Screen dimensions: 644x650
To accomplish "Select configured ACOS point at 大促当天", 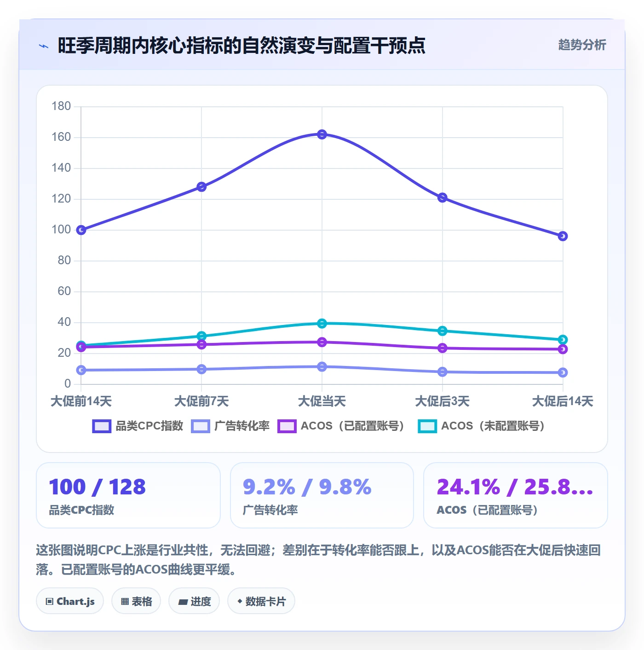I will [322, 342].
